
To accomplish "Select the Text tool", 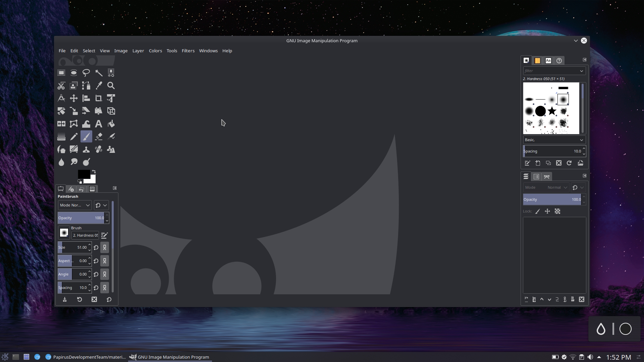I will click(x=99, y=124).
